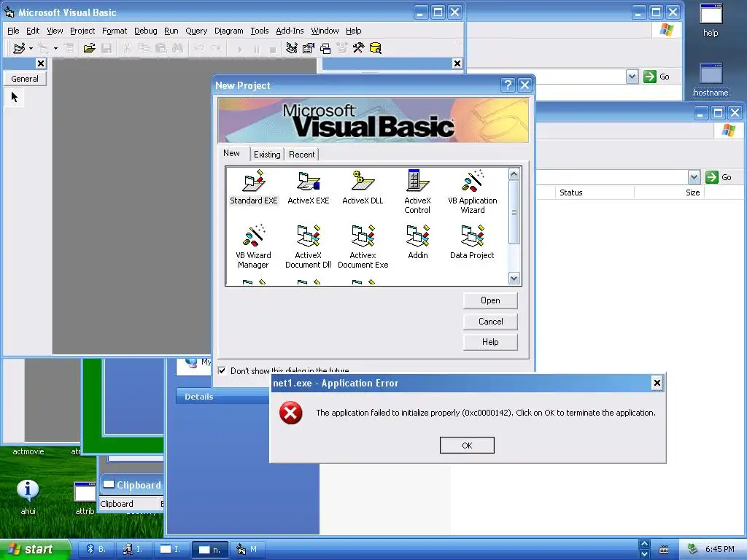Image resolution: width=747 pixels, height=560 pixels.
Task: Close the Toolbox panel with its X
Action: click(41, 63)
